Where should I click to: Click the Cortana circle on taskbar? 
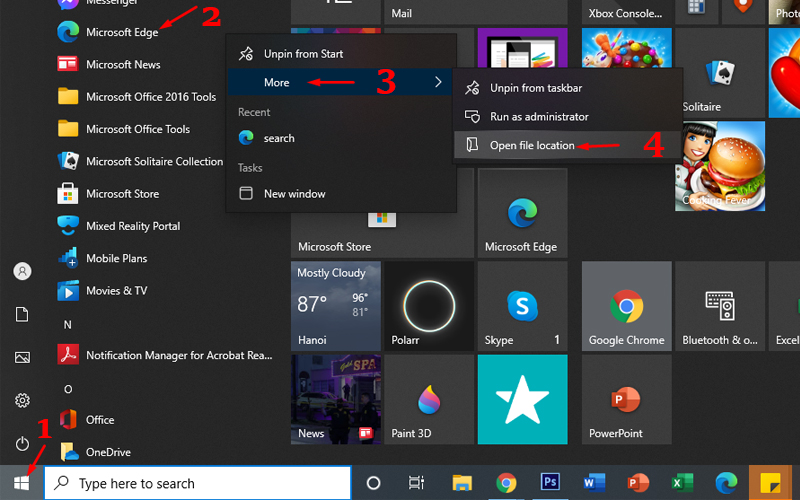coord(373,483)
